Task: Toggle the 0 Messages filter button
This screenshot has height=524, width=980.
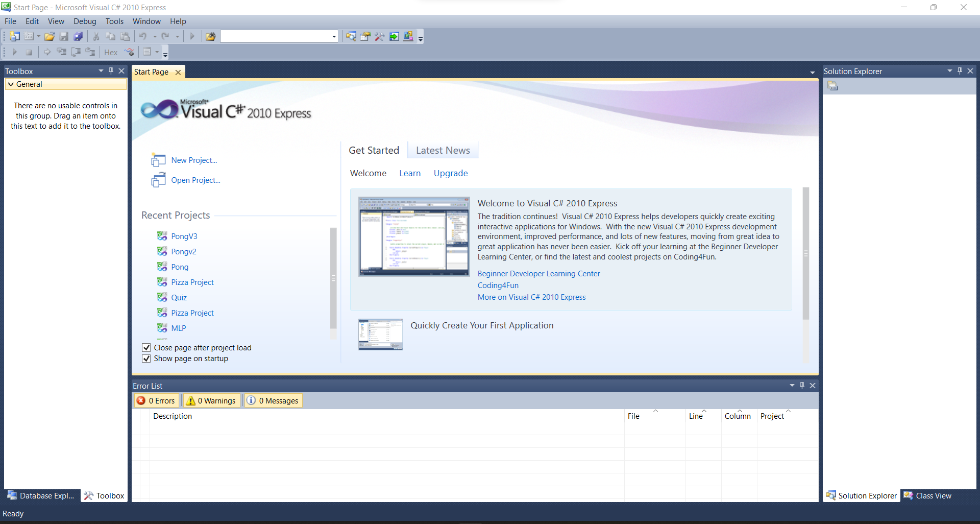Action: tap(273, 400)
